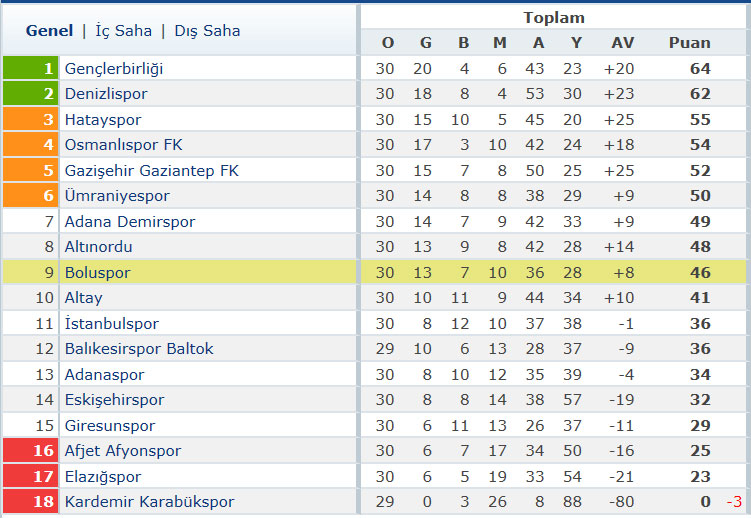The width and height of the screenshot is (751, 518).
Task: Open the Denizlispor team page
Action: [x=106, y=94]
